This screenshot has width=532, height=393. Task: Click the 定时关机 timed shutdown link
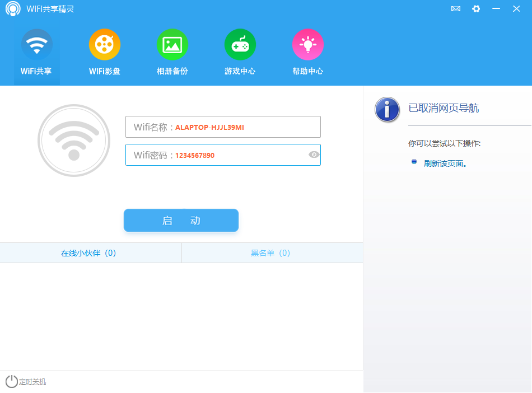click(32, 382)
